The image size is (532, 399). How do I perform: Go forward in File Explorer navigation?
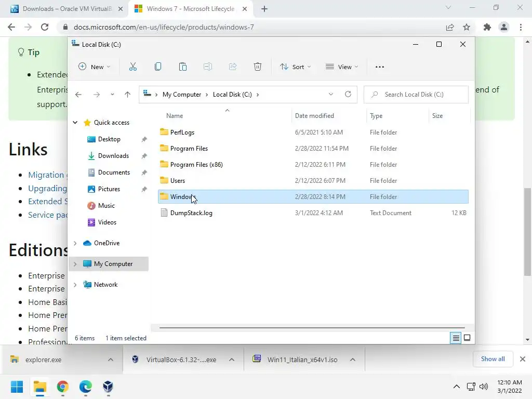tap(97, 95)
